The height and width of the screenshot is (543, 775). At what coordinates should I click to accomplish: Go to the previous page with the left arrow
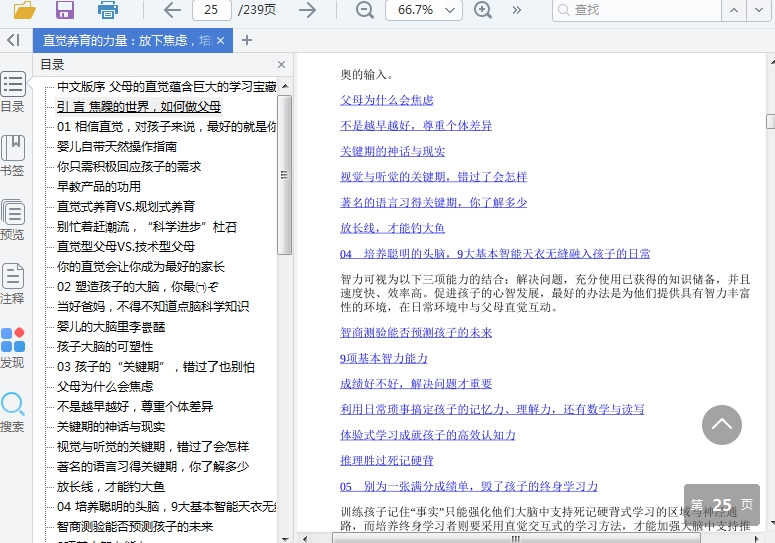pyautogui.click(x=172, y=9)
